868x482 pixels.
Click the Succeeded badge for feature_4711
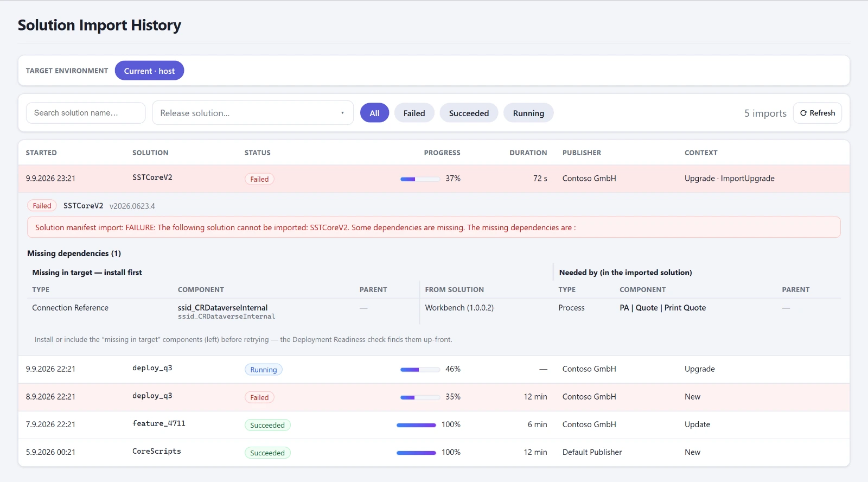tap(267, 425)
